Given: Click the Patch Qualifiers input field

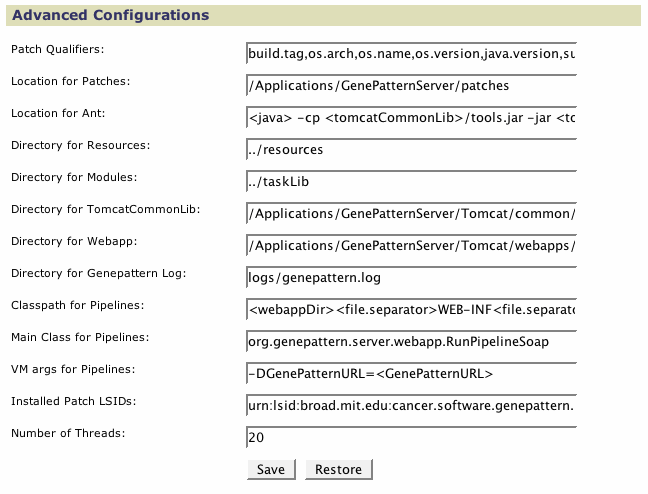Looking at the screenshot, I should 411,53.
